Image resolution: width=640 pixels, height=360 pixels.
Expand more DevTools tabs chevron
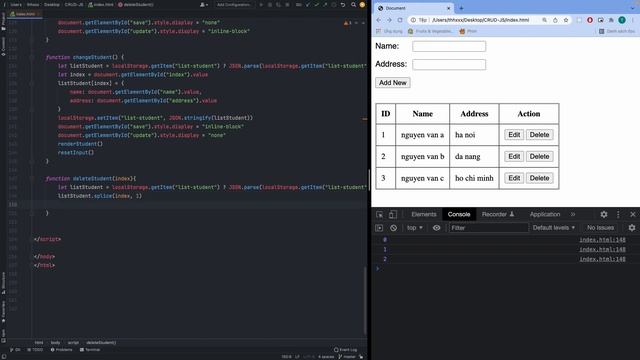573,215
